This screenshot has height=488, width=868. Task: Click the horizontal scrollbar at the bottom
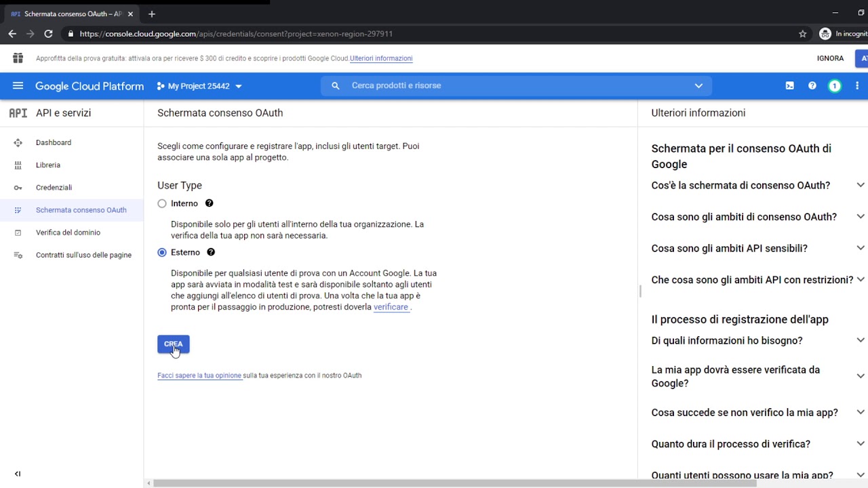coord(454,483)
